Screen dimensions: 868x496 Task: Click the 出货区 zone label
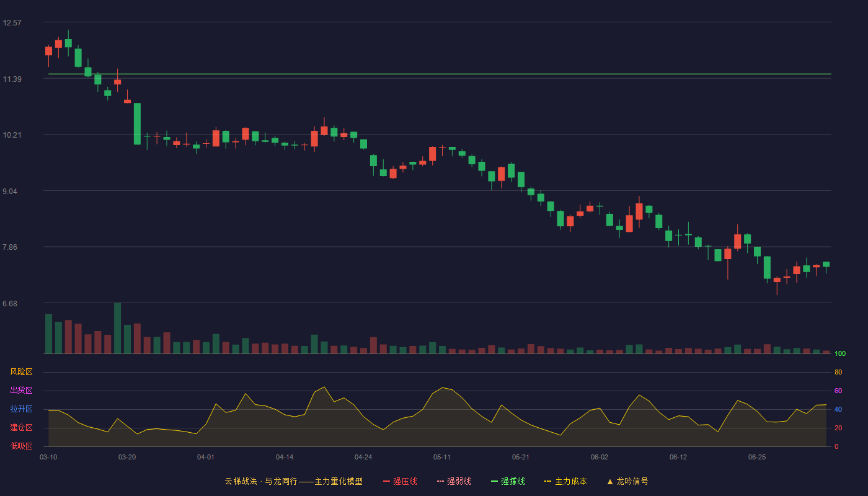click(x=21, y=391)
